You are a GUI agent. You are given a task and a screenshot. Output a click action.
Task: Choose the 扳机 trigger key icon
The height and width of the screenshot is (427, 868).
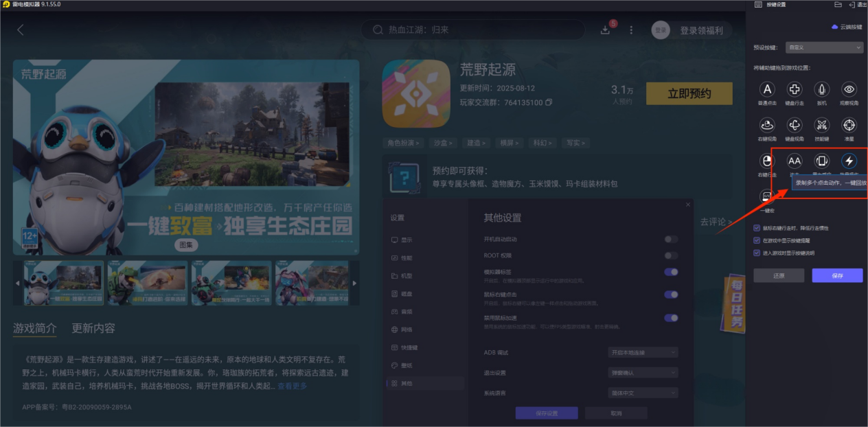[821, 89]
